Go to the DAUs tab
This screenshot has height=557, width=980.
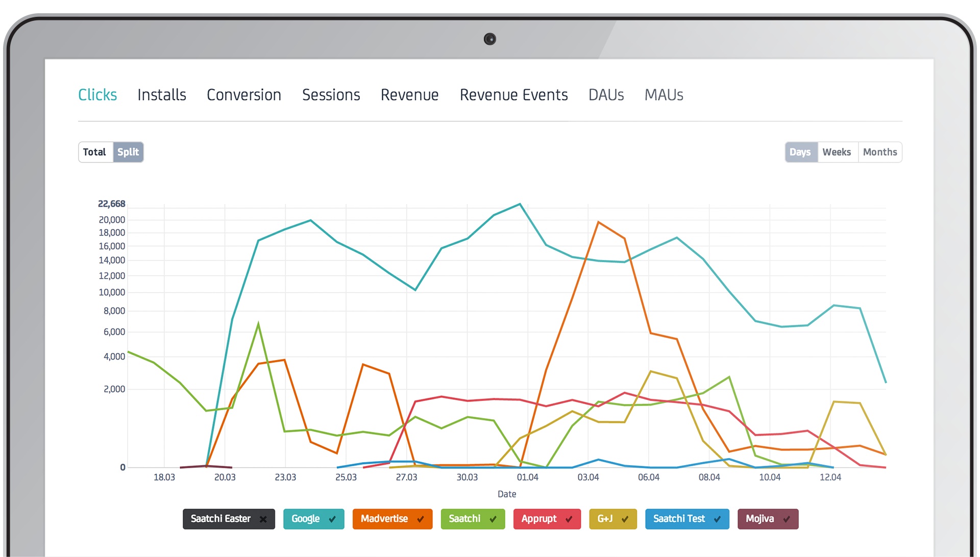click(606, 95)
